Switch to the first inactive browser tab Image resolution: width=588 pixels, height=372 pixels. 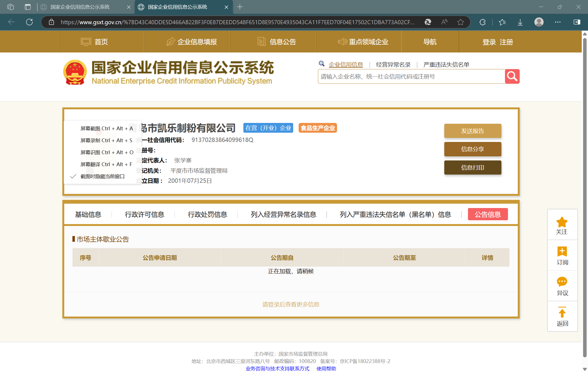(x=85, y=7)
